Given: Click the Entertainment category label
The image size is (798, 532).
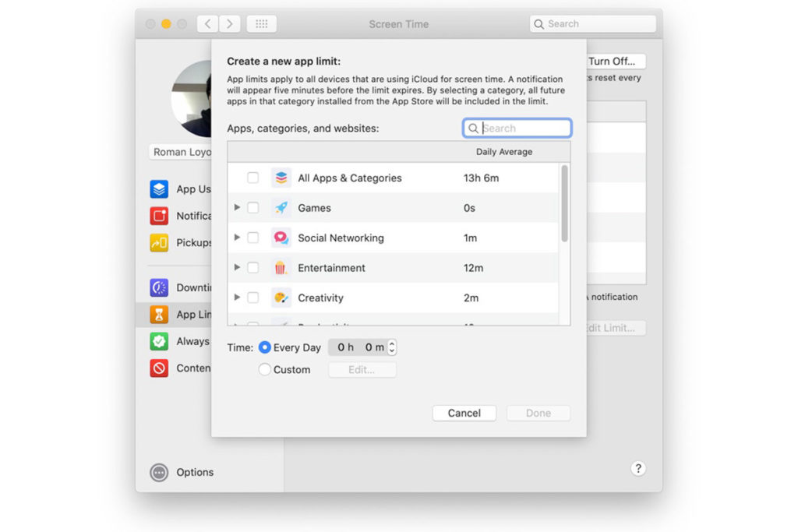Looking at the screenshot, I should coord(331,268).
